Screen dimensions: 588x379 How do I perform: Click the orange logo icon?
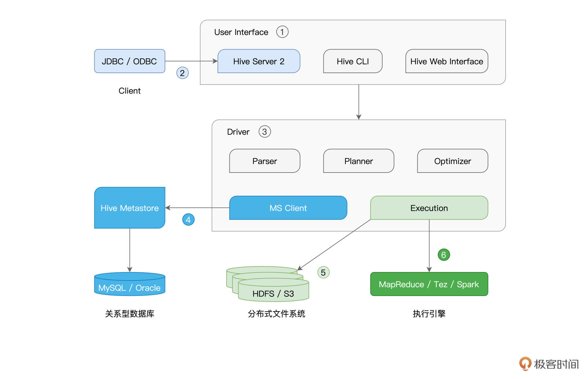coord(525,363)
